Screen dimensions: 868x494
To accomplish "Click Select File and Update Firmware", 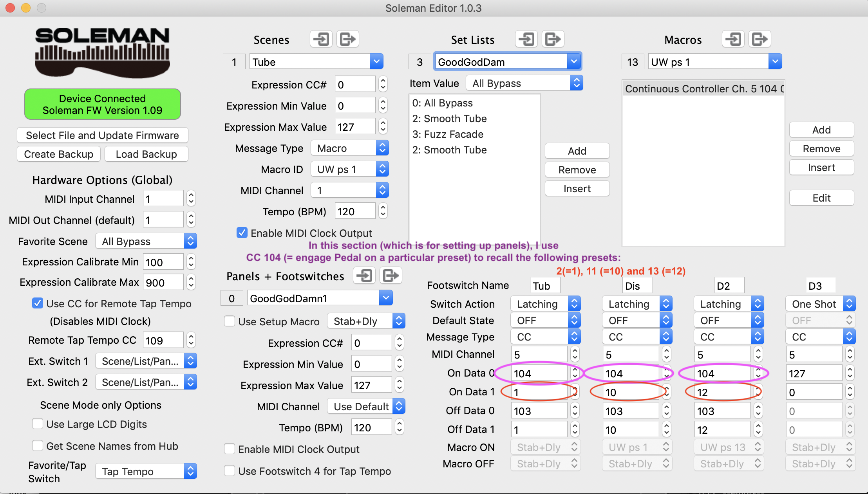I will (x=103, y=135).
